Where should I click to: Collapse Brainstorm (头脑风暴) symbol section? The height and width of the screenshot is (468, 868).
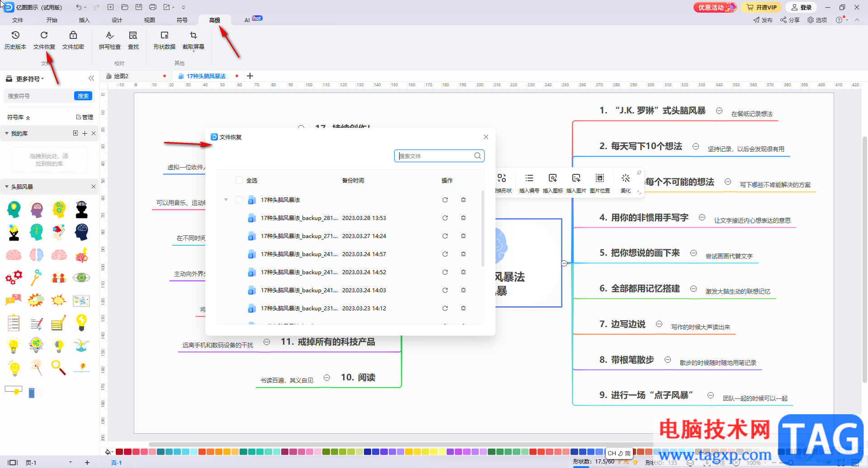[x=7, y=187]
